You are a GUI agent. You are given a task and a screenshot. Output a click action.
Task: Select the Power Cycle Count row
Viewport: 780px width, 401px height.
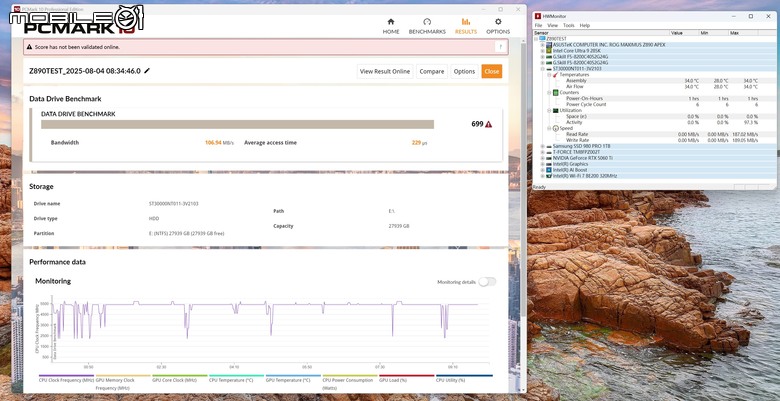pos(654,104)
